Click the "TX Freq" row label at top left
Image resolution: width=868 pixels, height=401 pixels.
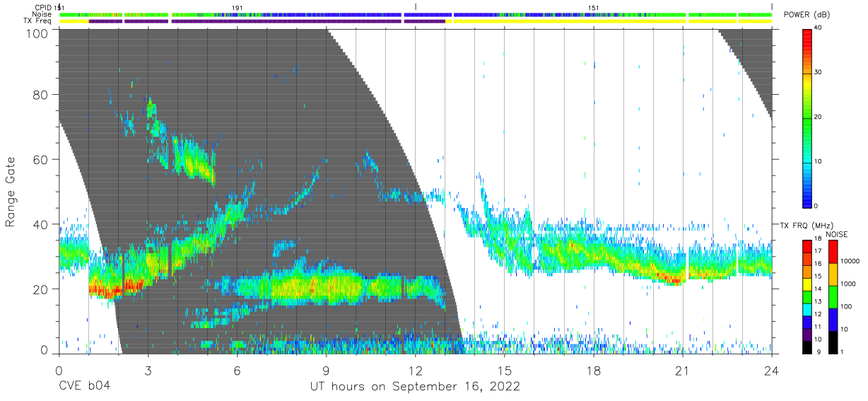(38, 21)
